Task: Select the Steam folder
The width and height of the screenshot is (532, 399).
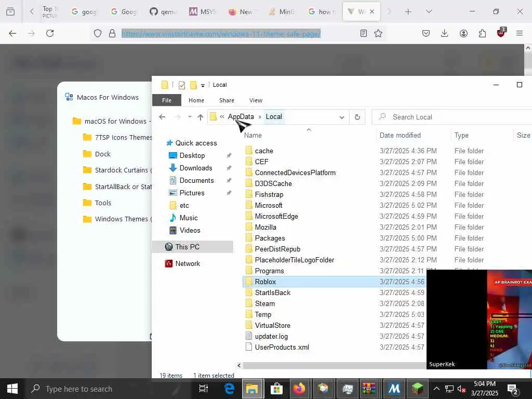Action: pyautogui.click(x=264, y=303)
